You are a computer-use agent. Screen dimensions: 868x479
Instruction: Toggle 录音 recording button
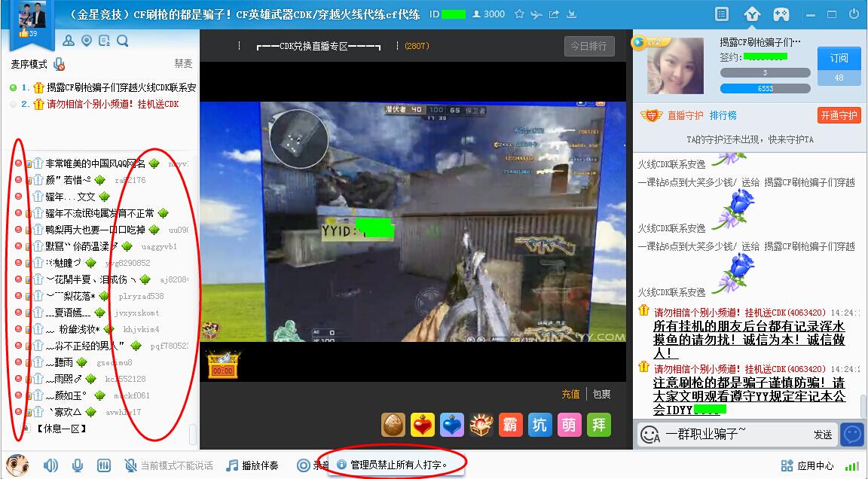[x=313, y=465]
